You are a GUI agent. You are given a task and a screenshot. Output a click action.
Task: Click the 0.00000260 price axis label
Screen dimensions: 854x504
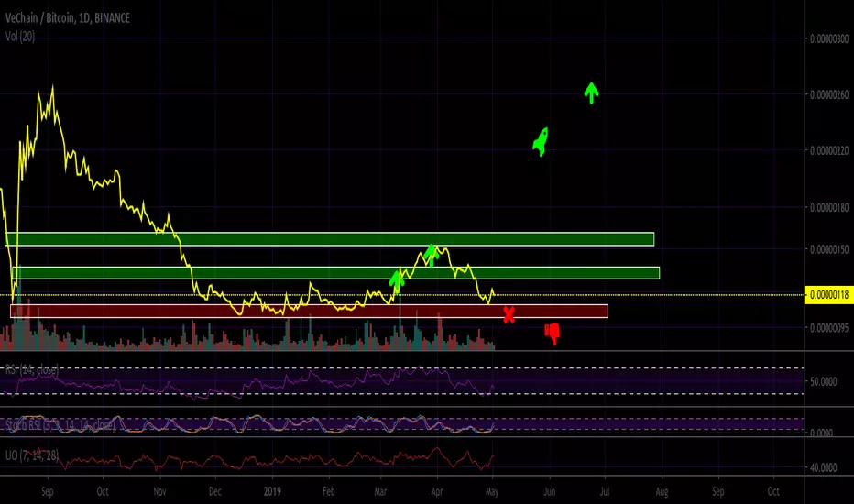tap(829, 94)
